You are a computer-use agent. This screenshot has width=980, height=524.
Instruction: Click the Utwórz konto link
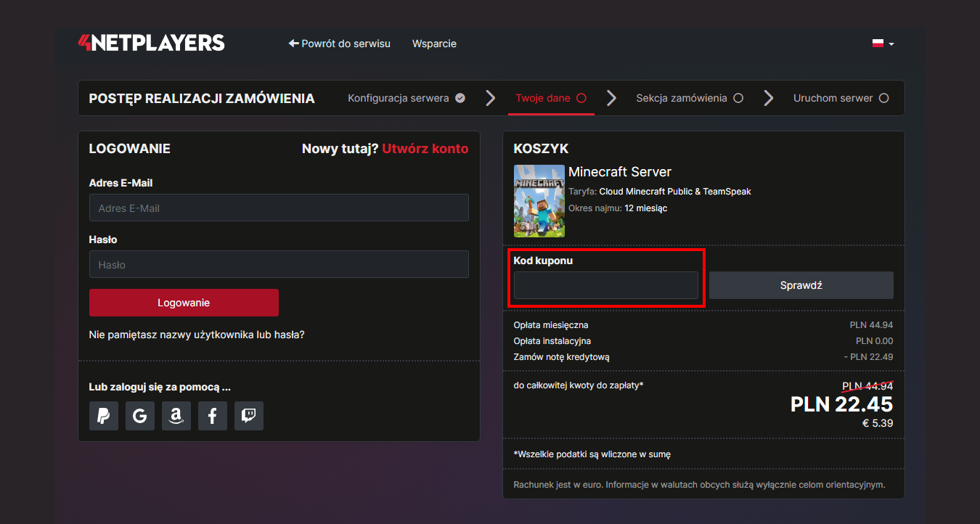(x=425, y=149)
